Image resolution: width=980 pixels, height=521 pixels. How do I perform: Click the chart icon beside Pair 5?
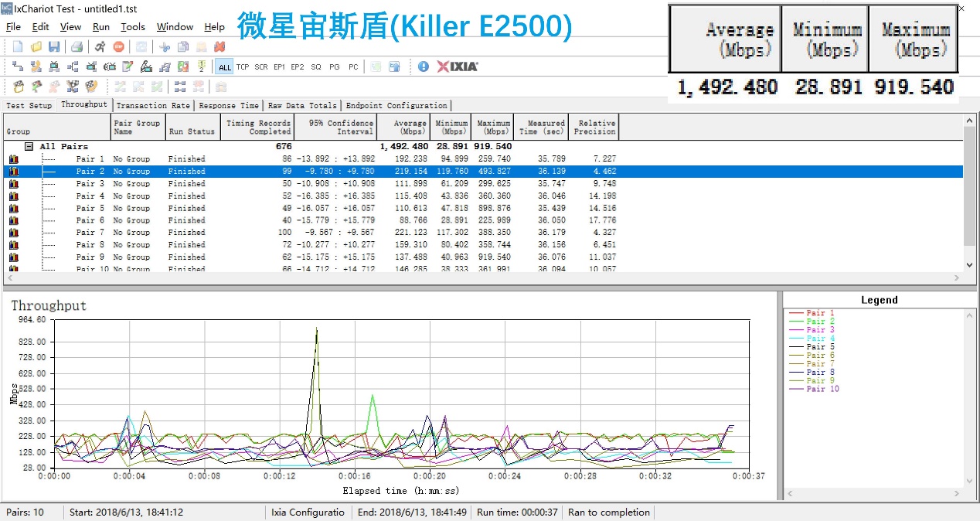click(13, 208)
